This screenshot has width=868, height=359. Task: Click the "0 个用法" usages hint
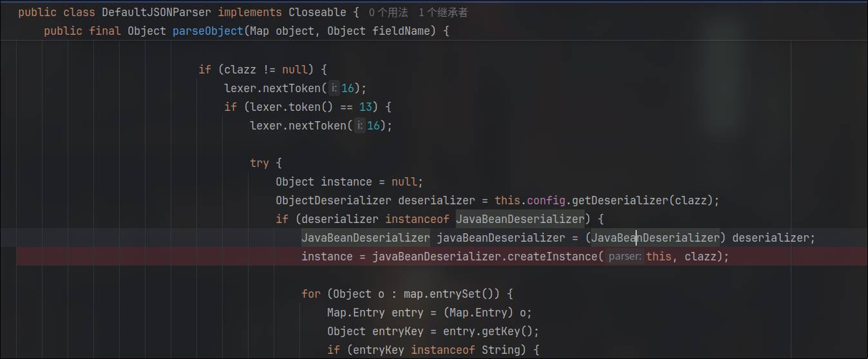point(388,12)
